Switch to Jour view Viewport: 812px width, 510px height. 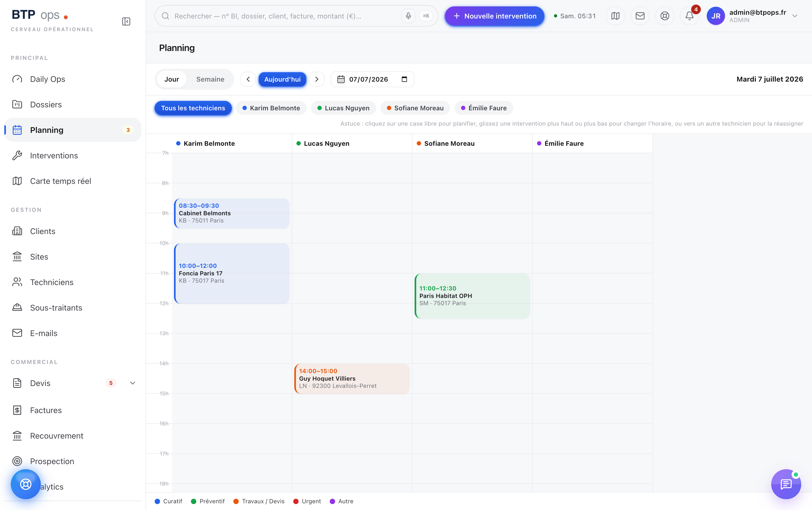pos(172,79)
